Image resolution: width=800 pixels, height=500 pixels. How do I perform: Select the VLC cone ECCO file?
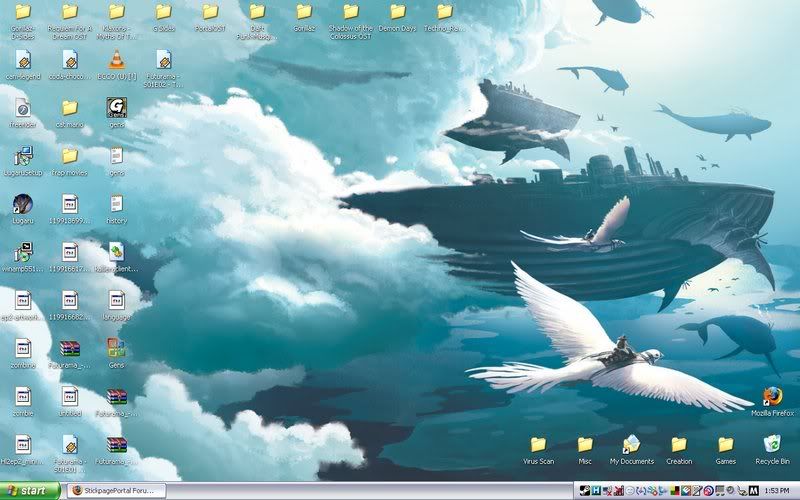pos(117,60)
